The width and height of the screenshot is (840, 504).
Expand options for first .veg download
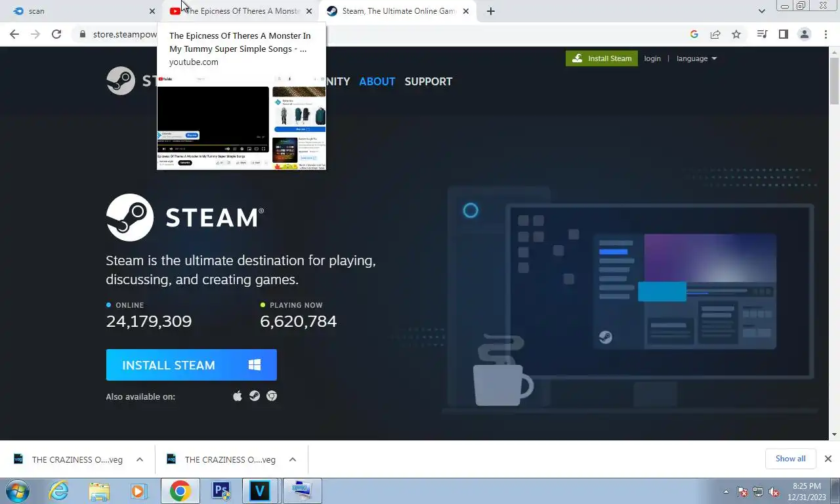140,459
